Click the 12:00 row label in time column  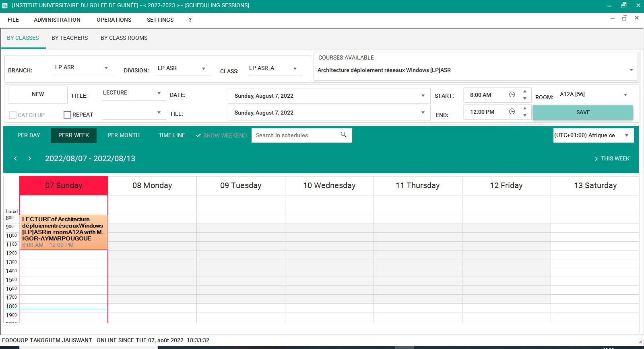pyautogui.click(x=11, y=253)
